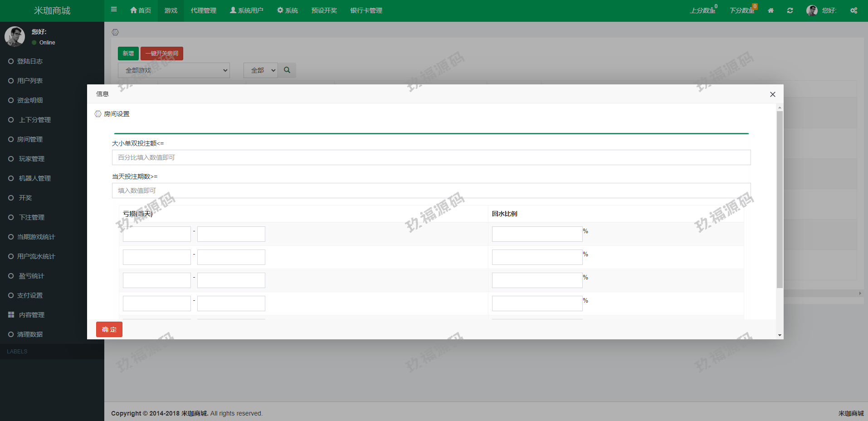Open the 系统 gear menu
This screenshot has width=868, height=421.
coord(288,10)
